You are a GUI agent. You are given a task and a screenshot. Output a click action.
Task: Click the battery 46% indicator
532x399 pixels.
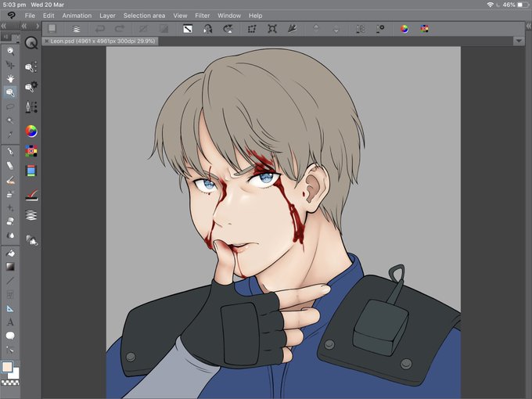(516, 5)
